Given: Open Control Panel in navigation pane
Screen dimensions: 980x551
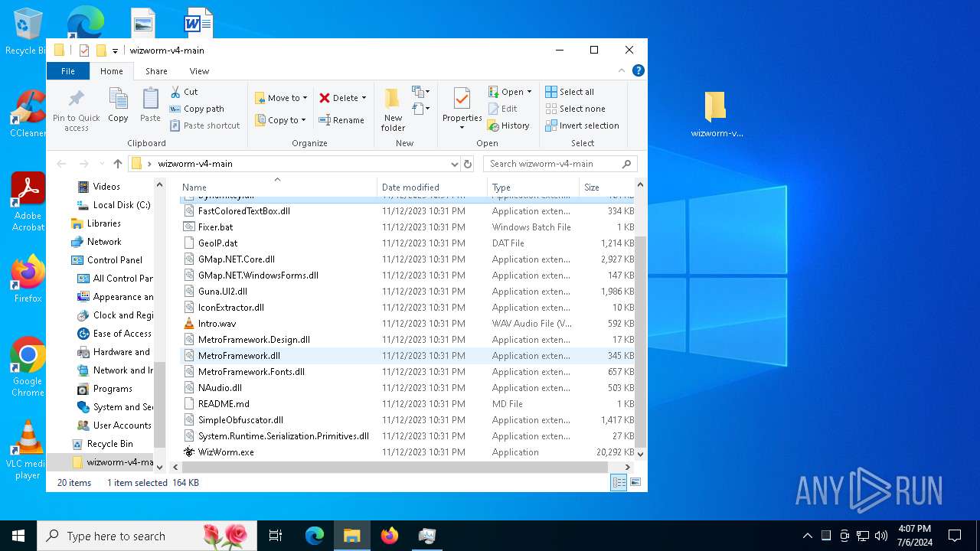Looking at the screenshot, I should coord(106,260).
